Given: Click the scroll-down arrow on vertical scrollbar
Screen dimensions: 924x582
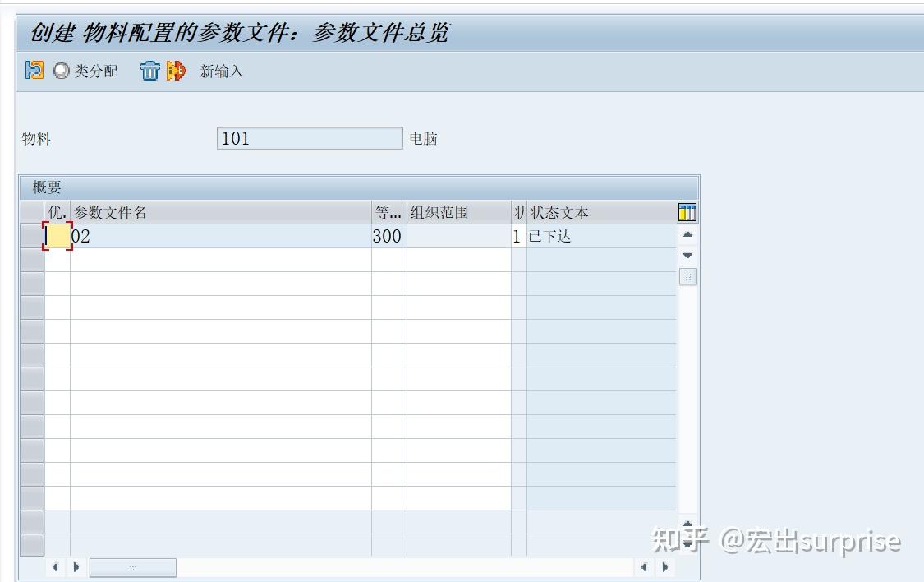Looking at the screenshot, I should [x=687, y=256].
